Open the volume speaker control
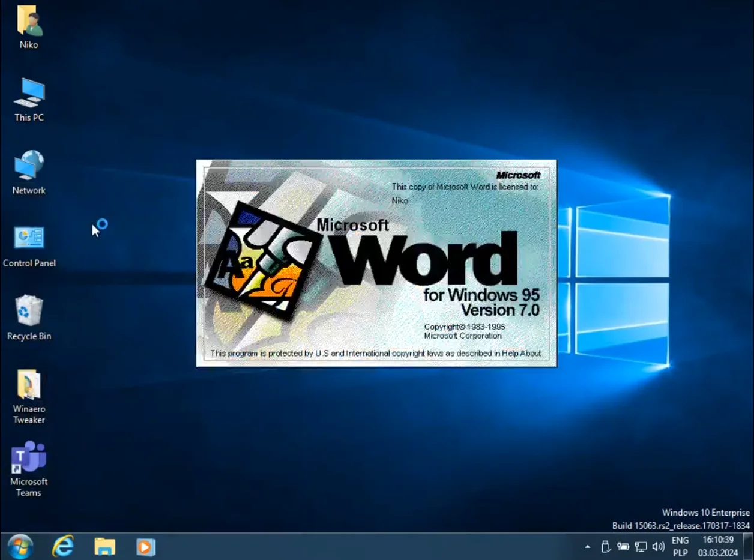This screenshot has height=560, width=754. (x=659, y=547)
